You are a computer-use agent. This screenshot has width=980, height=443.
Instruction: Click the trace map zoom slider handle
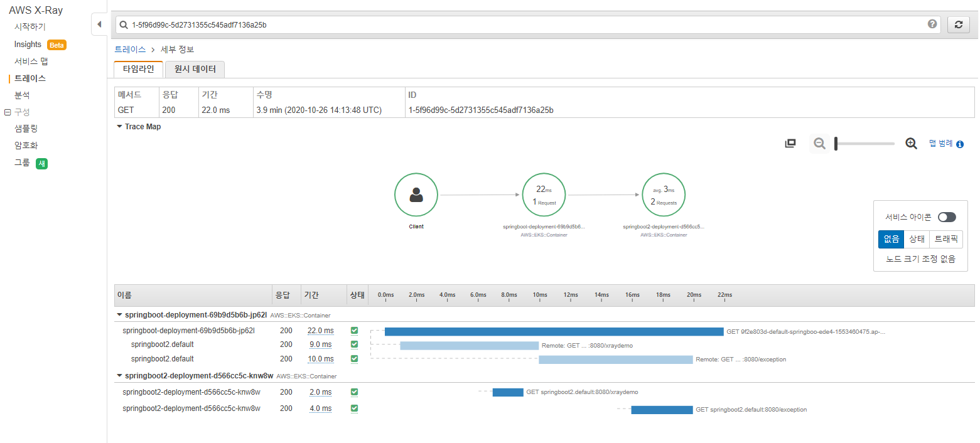click(x=836, y=144)
